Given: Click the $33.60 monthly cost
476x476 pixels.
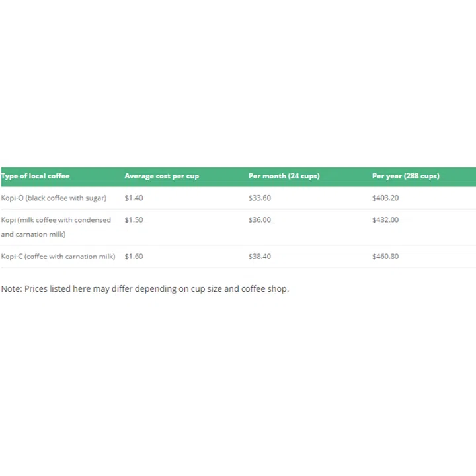Looking at the screenshot, I should pyautogui.click(x=260, y=198).
